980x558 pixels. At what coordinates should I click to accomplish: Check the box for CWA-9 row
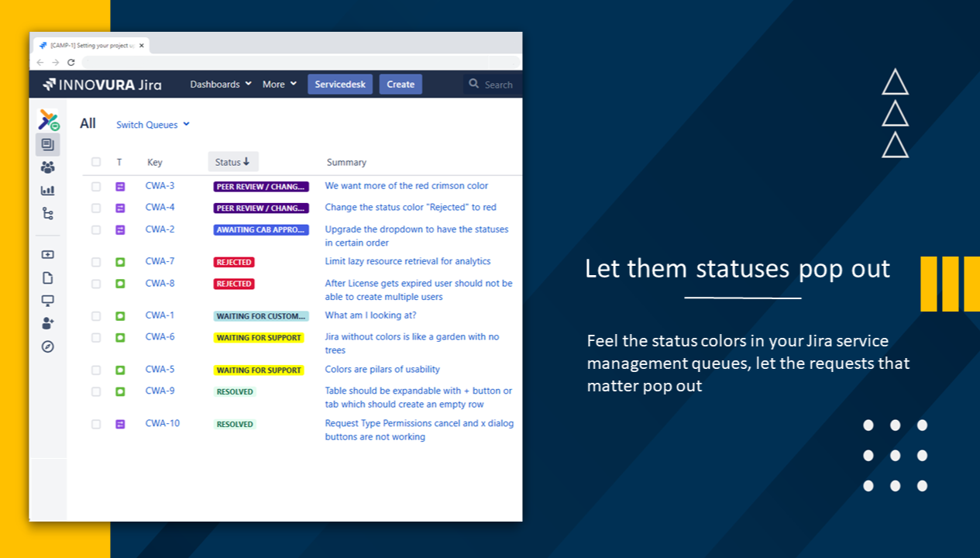pos(96,392)
